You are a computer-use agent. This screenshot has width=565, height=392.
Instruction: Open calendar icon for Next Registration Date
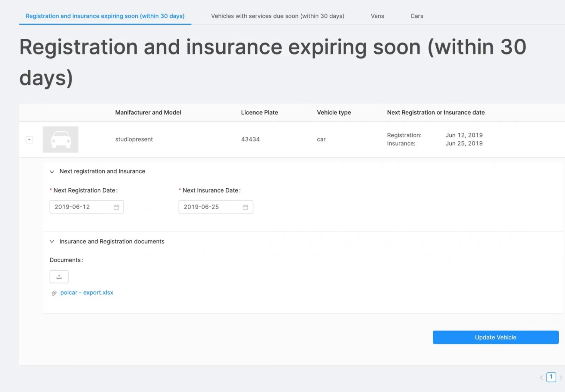(x=116, y=207)
